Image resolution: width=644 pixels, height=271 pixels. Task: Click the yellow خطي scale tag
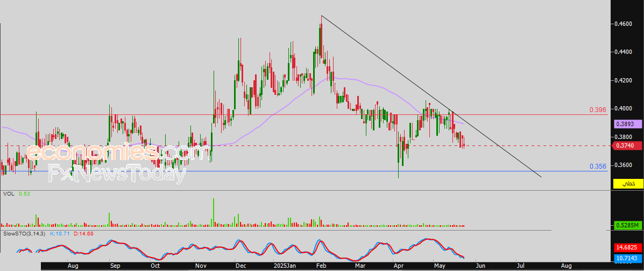[628, 183]
